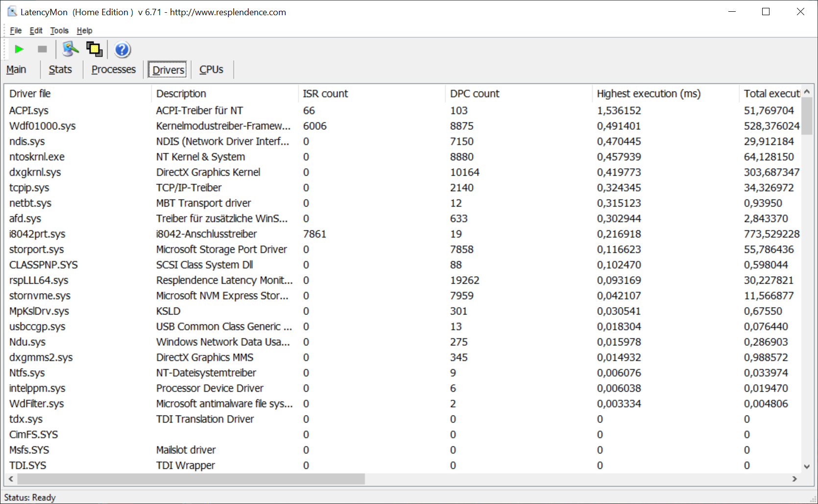
Task: Click the computer with pen toolbar icon
Action: (70, 49)
